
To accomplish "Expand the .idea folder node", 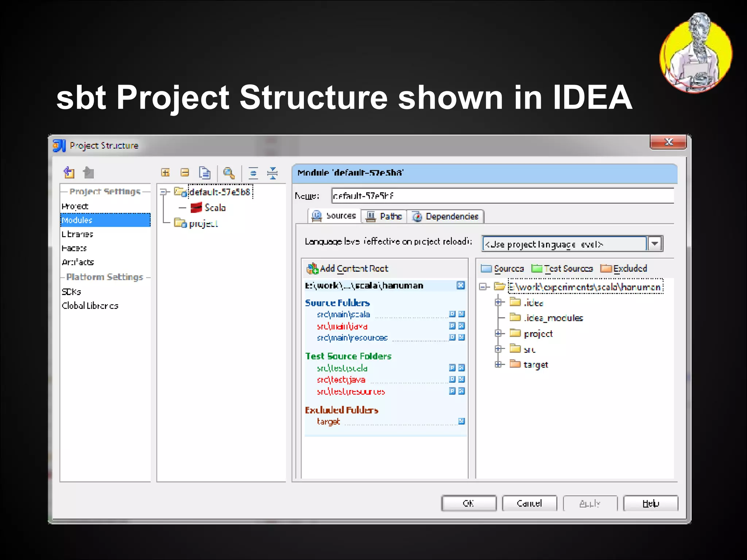I will pyautogui.click(x=499, y=302).
